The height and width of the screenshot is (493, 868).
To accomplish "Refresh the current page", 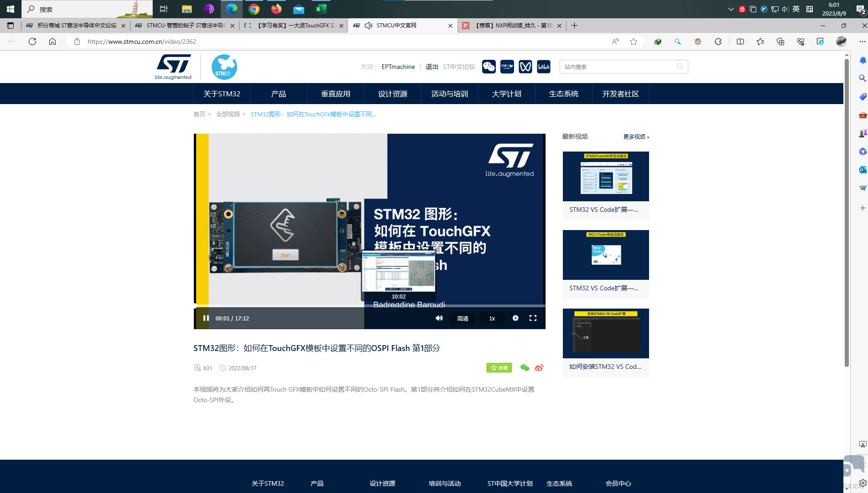I will [x=32, y=42].
